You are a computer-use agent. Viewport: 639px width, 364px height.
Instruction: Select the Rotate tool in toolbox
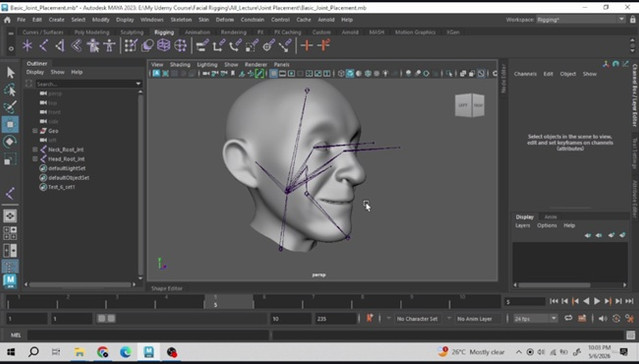tap(10, 142)
